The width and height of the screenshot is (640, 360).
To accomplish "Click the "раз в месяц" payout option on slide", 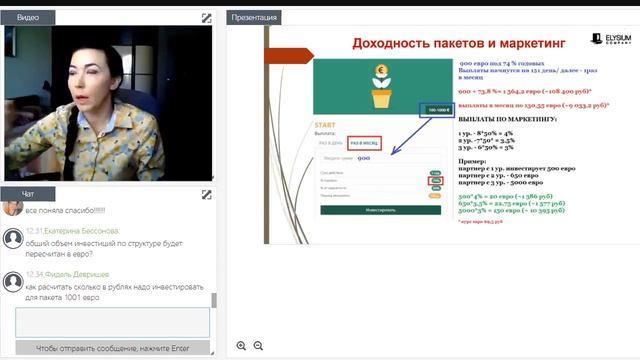I will pyautogui.click(x=364, y=143).
